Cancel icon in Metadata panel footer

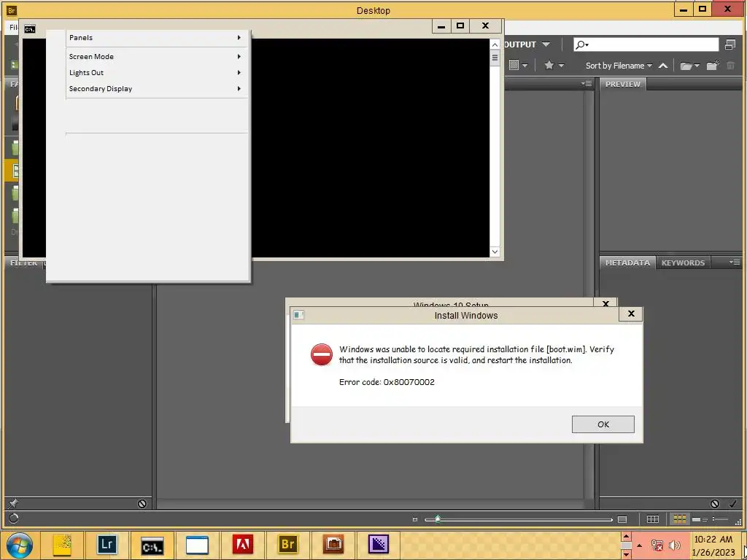click(714, 503)
